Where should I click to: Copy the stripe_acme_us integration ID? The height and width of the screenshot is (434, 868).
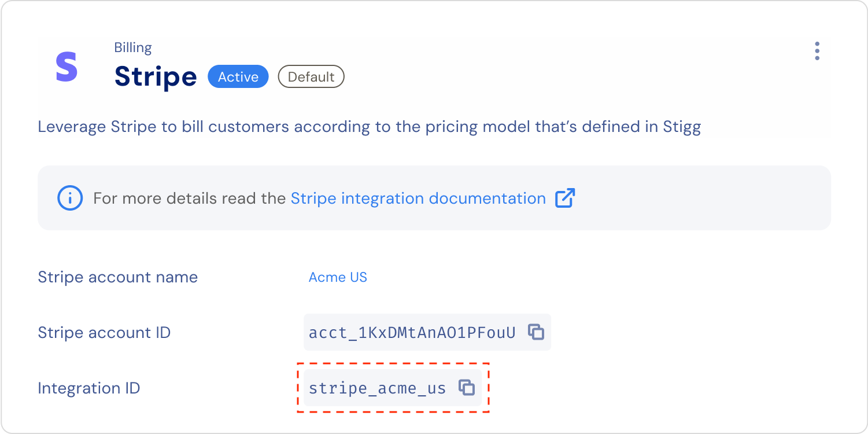pos(467,388)
